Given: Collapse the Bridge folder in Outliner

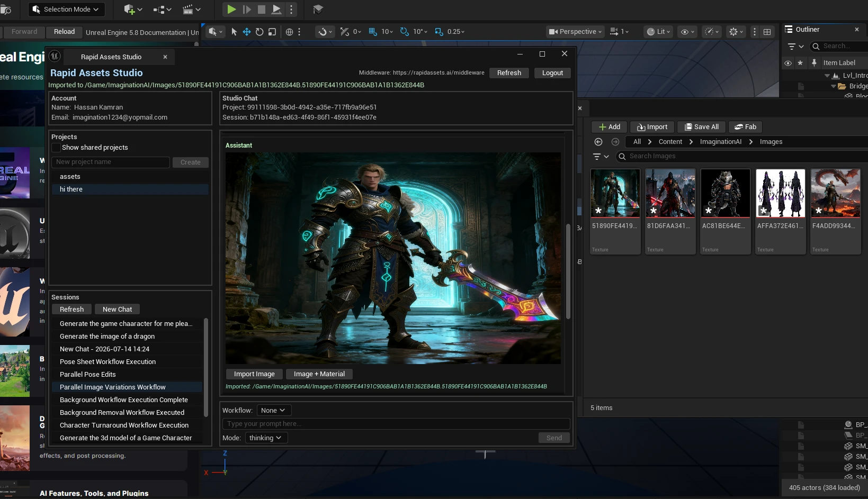Looking at the screenshot, I should point(834,86).
